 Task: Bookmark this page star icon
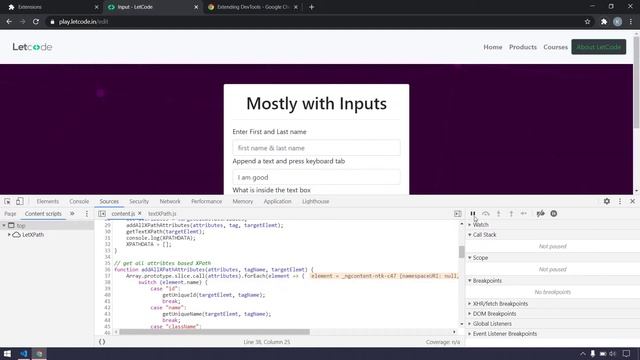[x=587, y=22]
